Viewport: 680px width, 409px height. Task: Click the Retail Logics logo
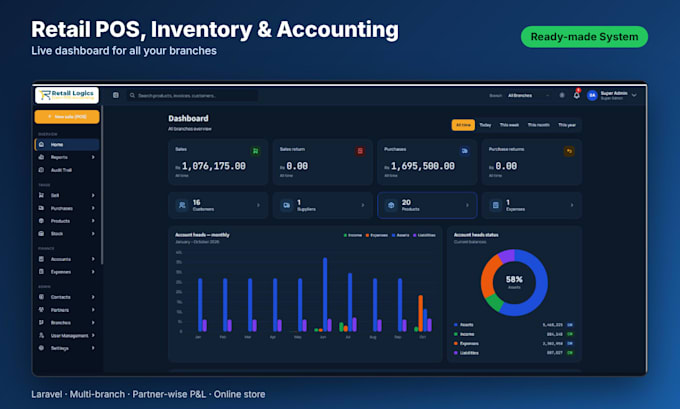coord(67,95)
